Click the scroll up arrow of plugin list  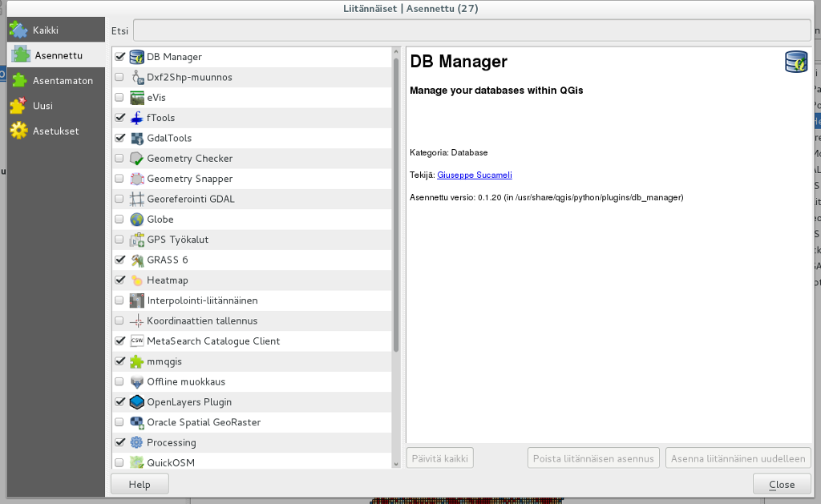[x=396, y=52]
